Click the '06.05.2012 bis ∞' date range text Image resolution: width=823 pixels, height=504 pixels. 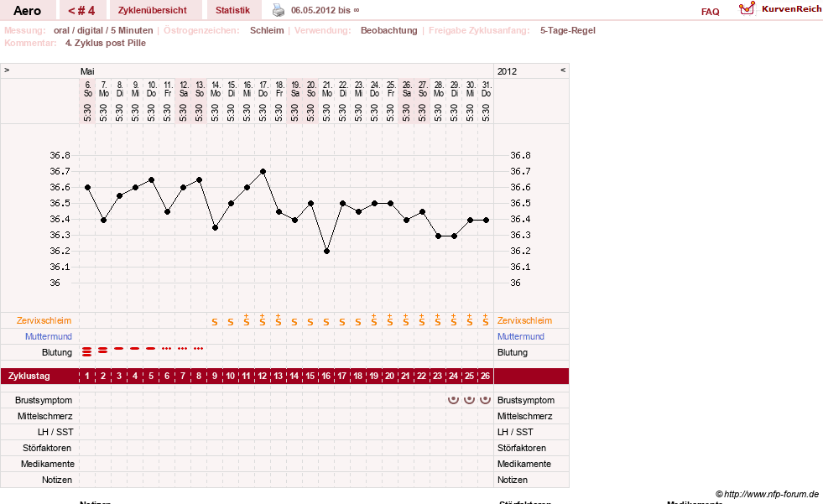(x=326, y=10)
